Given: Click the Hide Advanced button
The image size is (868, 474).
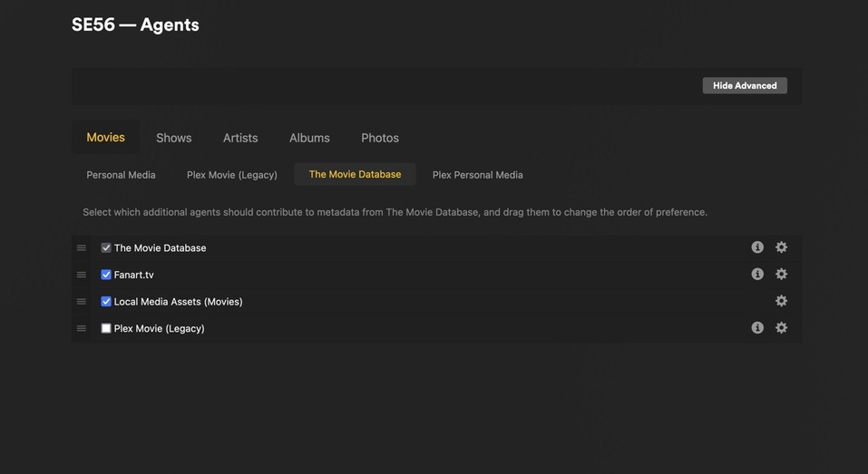Looking at the screenshot, I should [x=745, y=86].
